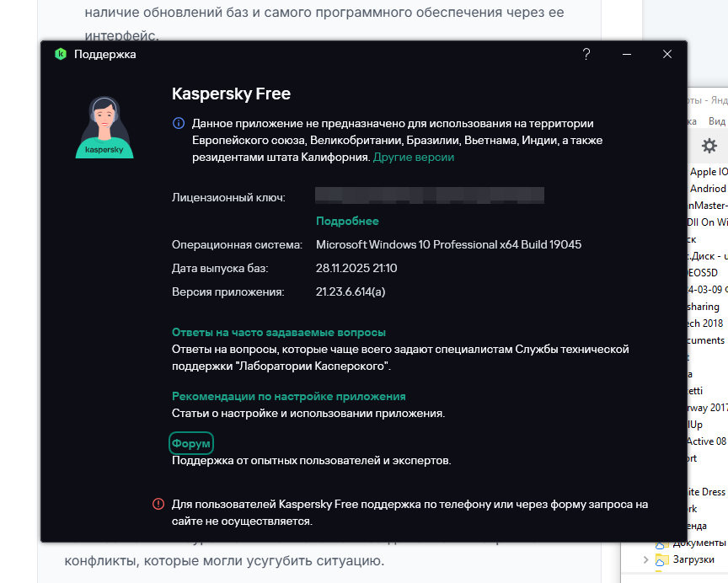The height and width of the screenshot is (583, 728).
Task: Open help with the question mark icon
Action: pos(586,54)
